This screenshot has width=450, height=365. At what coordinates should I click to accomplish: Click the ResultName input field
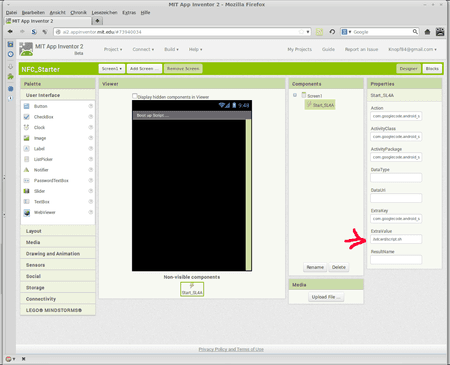[396, 260]
